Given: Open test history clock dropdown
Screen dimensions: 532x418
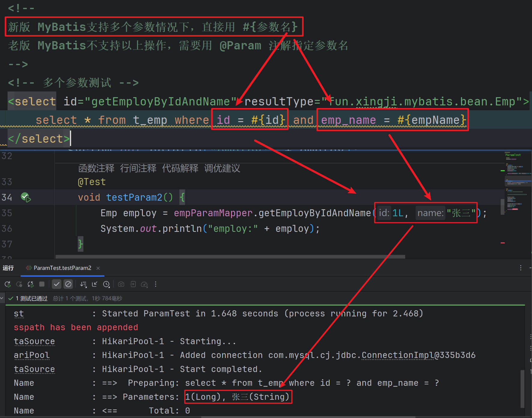Looking at the screenshot, I should pos(107,284).
